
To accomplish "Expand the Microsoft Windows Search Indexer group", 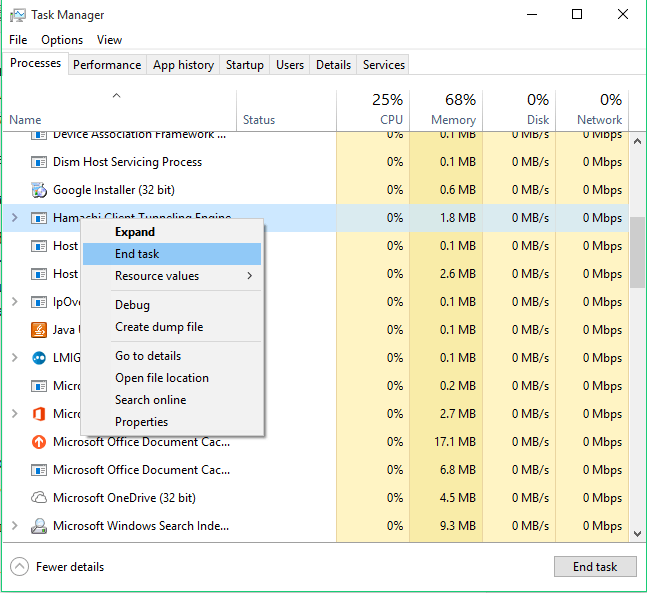I will [14, 526].
